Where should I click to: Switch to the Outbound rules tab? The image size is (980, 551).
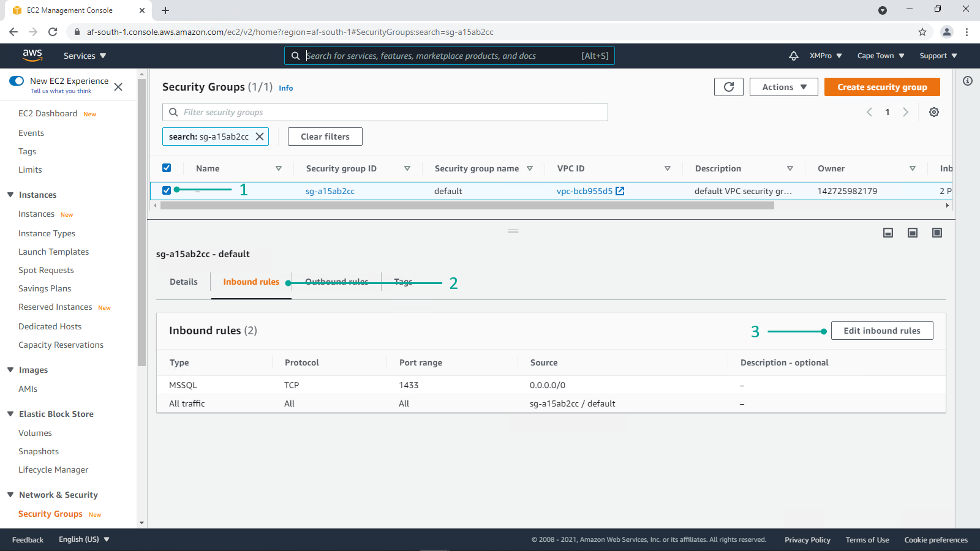tap(337, 282)
